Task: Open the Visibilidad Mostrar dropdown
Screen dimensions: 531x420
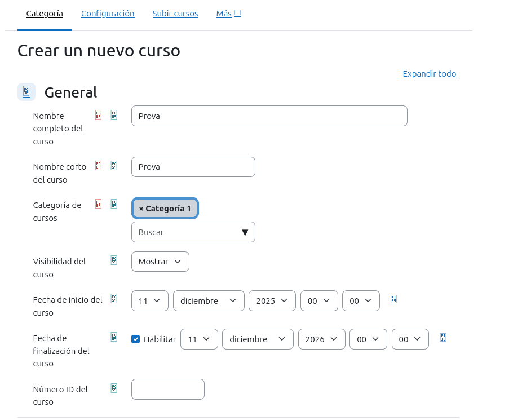Action: tap(160, 262)
